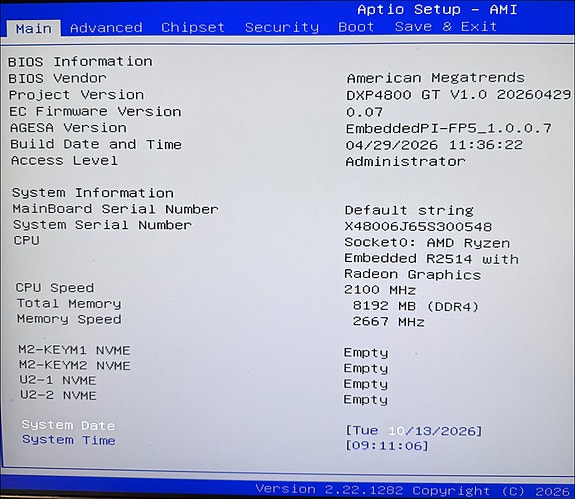Click the Socket0: AMD Ryzen text

pyautogui.click(x=427, y=243)
